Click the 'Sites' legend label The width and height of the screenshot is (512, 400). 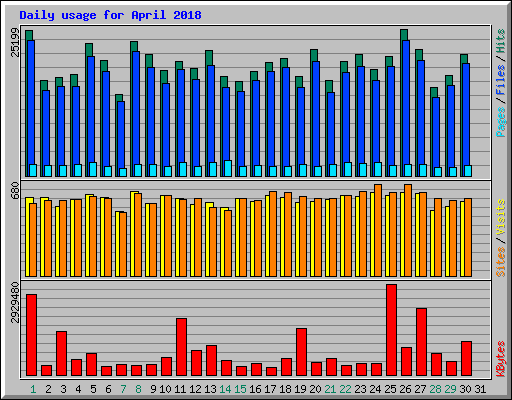[501, 262]
